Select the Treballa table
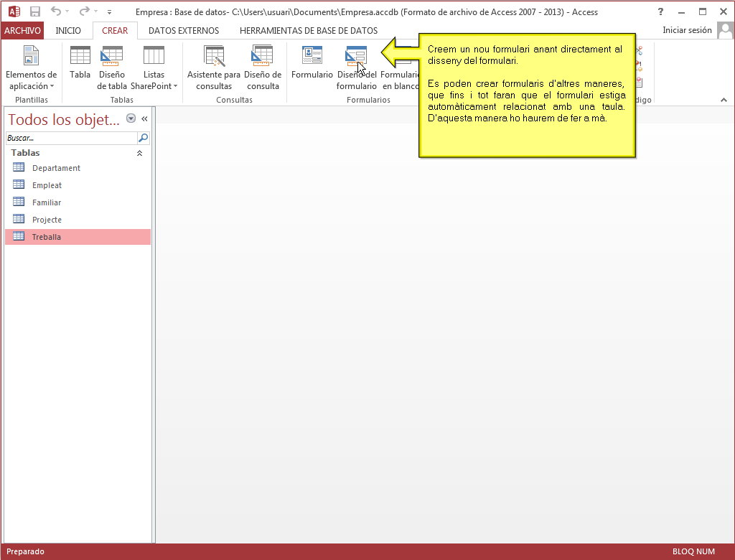This screenshot has width=735, height=560. [x=78, y=237]
